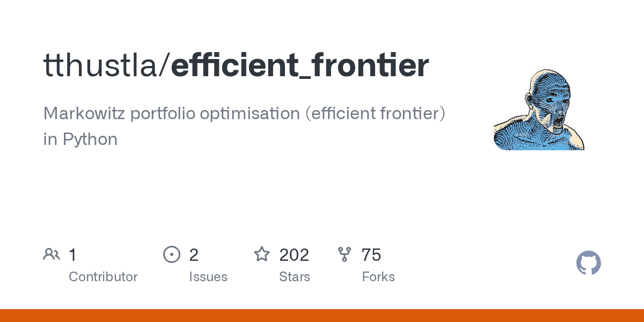Click the GitHub Octocat logo

[589, 263]
